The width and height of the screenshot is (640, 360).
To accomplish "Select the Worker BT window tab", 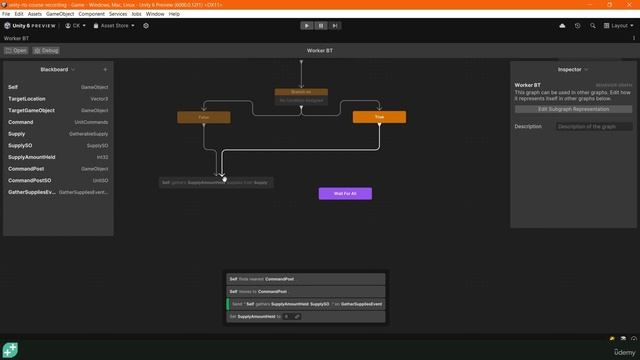I will [x=16, y=38].
